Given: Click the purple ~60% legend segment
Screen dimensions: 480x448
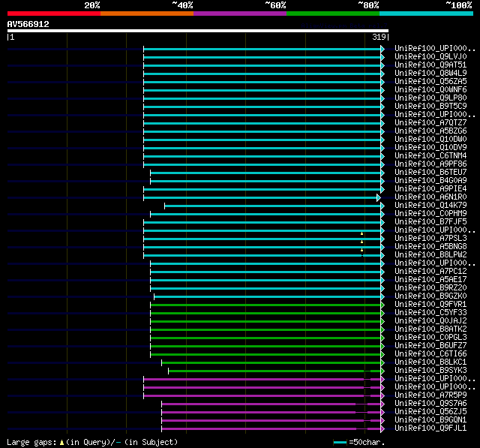Looking at the screenshot, I should tap(239, 13).
